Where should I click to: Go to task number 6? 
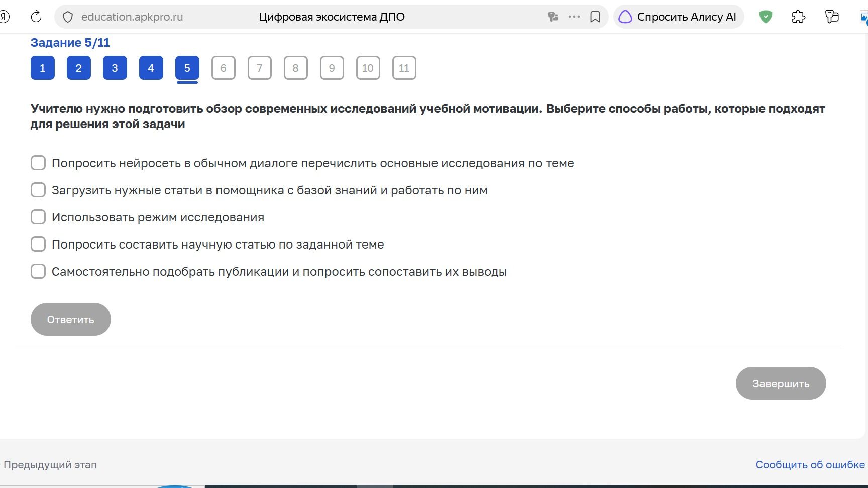coord(224,68)
